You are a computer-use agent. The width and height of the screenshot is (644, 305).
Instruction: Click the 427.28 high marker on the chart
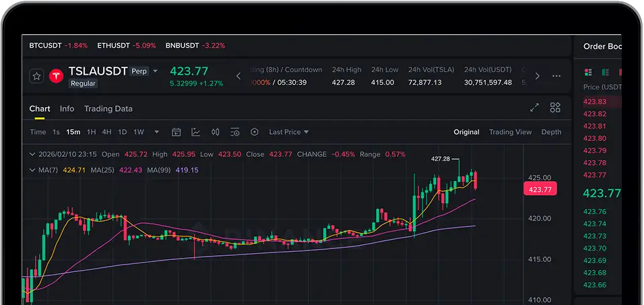click(441, 159)
